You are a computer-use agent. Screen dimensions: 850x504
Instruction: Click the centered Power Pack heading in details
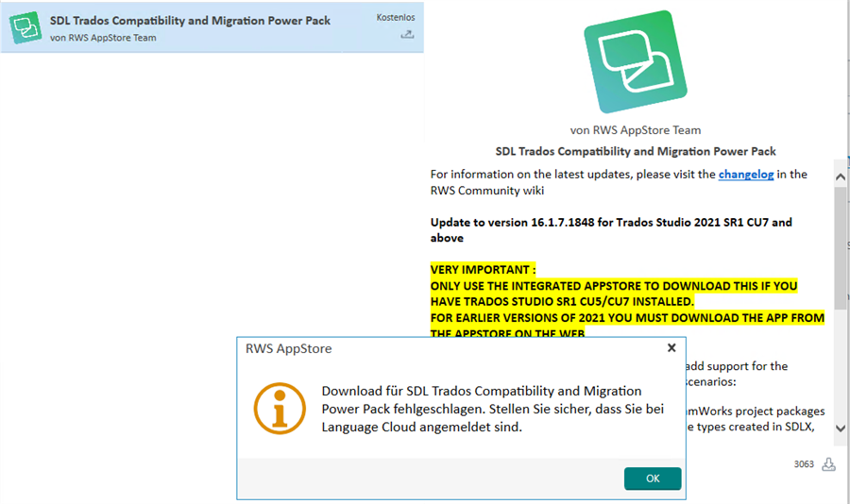pos(636,151)
